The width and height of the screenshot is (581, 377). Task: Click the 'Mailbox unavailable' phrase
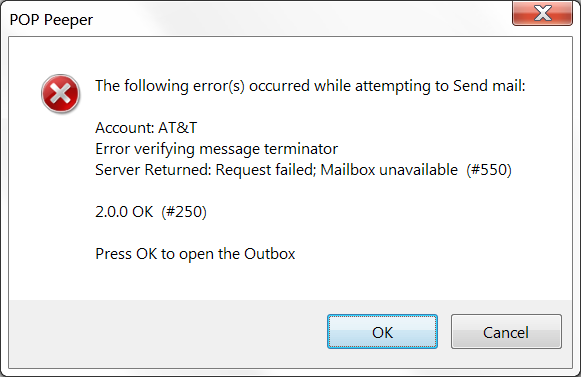pyautogui.click(x=389, y=170)
